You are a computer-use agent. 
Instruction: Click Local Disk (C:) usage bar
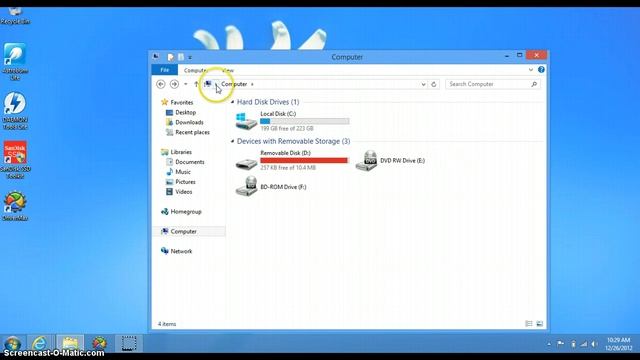(304, 121)
